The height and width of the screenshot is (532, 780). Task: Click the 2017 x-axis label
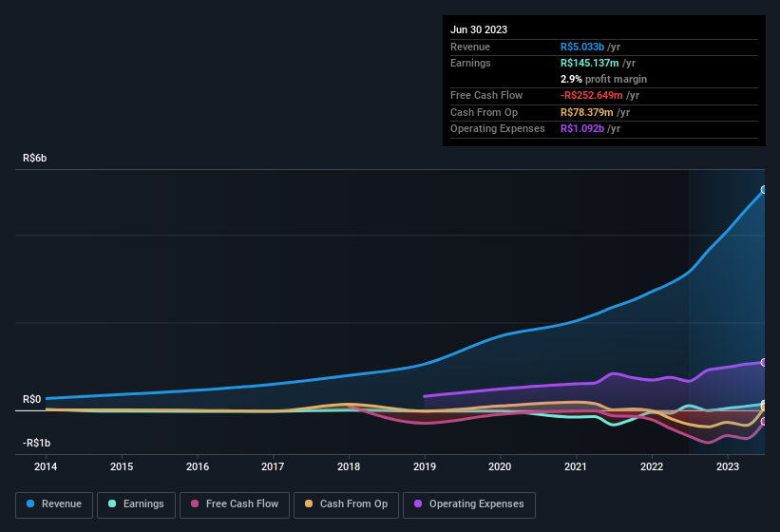pos(273,466)
